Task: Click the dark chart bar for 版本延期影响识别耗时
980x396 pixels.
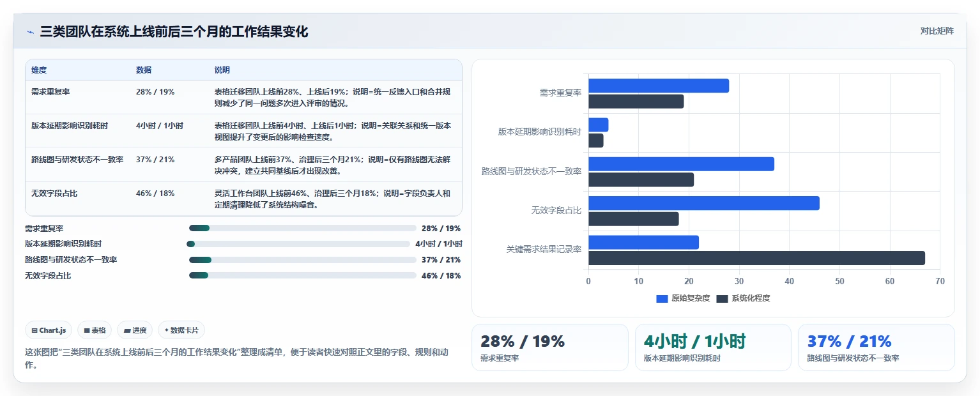Action: pyautogui.click(x=596, y=141)
